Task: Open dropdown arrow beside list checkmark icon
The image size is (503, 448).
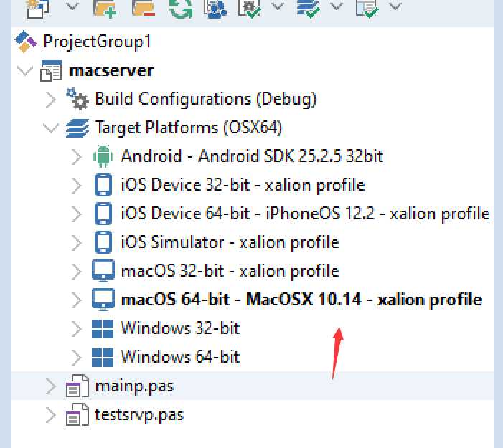Action: point(395,6)
